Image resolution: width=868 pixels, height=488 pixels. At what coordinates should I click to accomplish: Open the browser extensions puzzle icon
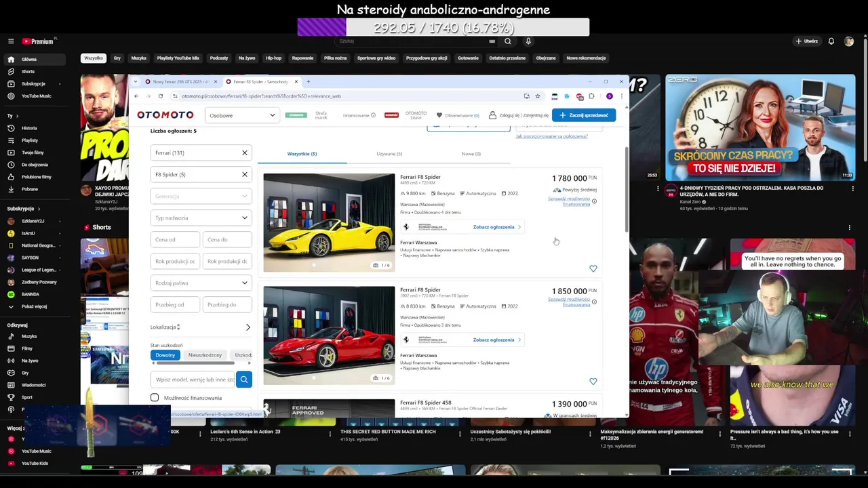(x=591, y=96)
